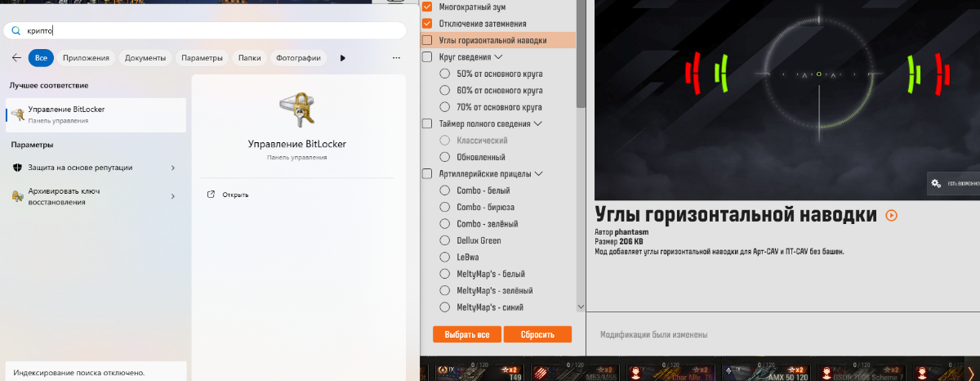Choose Dellux Green artillery sight
The height and width of the screenshot is (381, 980).
[445, 240]
